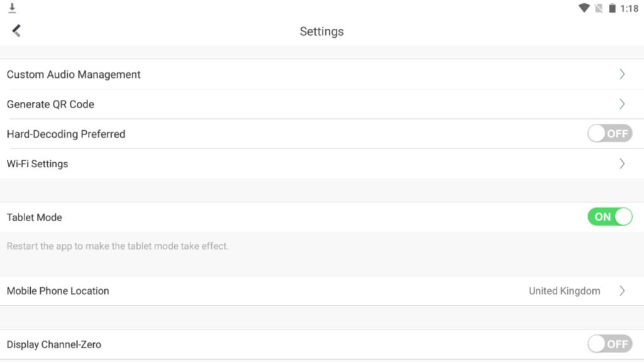The image size is (644, 362).
Task: Open the Wi-Fi Settings entry
Action: (322, 164)
